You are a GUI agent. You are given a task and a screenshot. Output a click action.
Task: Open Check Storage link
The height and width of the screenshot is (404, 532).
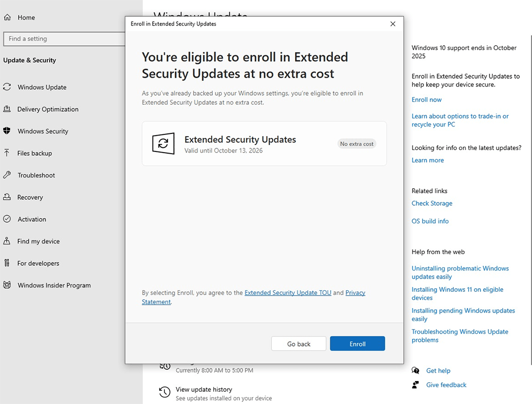click(431, 203)
